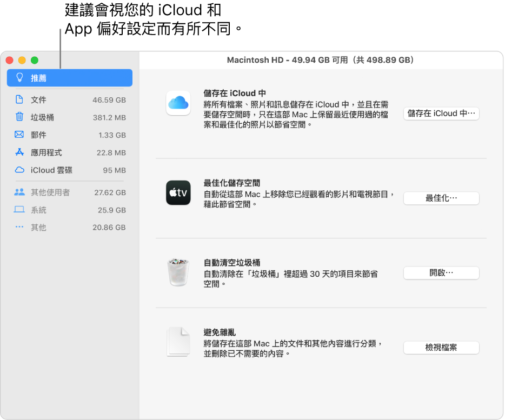The image size is (505, 420).
Task: Click the 其他 label in sidebar
Action: 38,228
